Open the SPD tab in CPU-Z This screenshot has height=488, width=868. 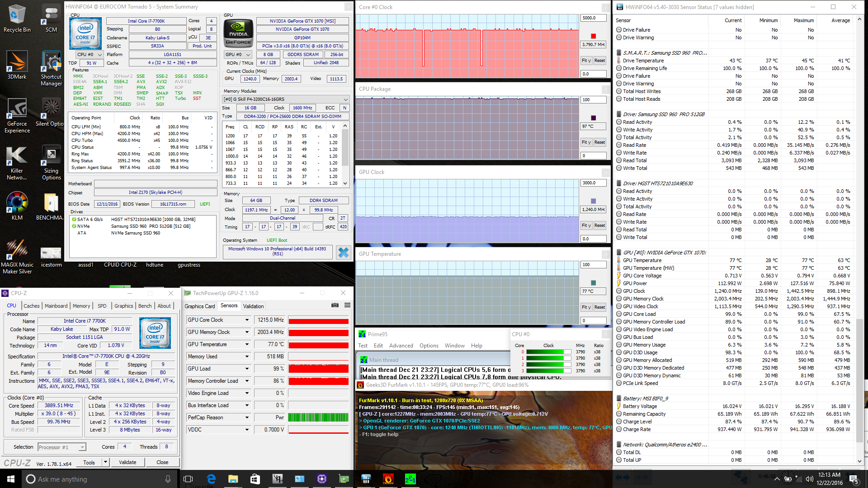[102, 306]
